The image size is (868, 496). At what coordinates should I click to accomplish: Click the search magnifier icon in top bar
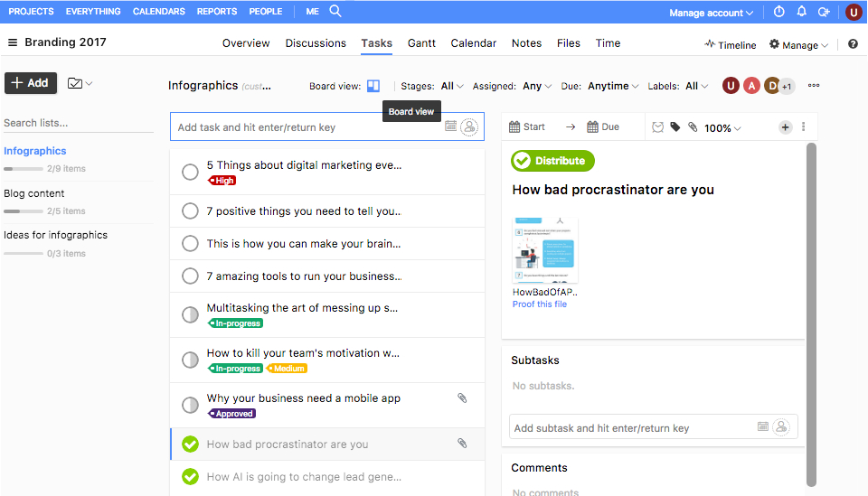[x=335, y=12]
